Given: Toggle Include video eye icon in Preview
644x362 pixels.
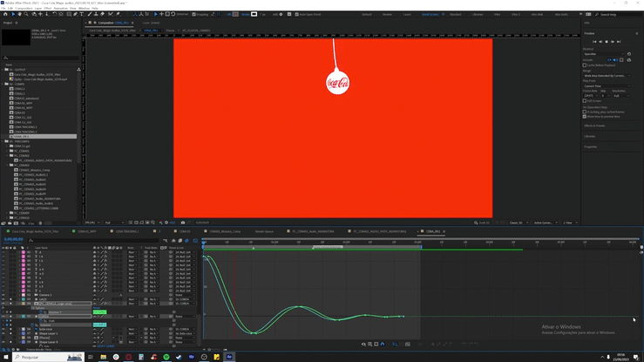Looking at the screenshot, I should 609,60.
